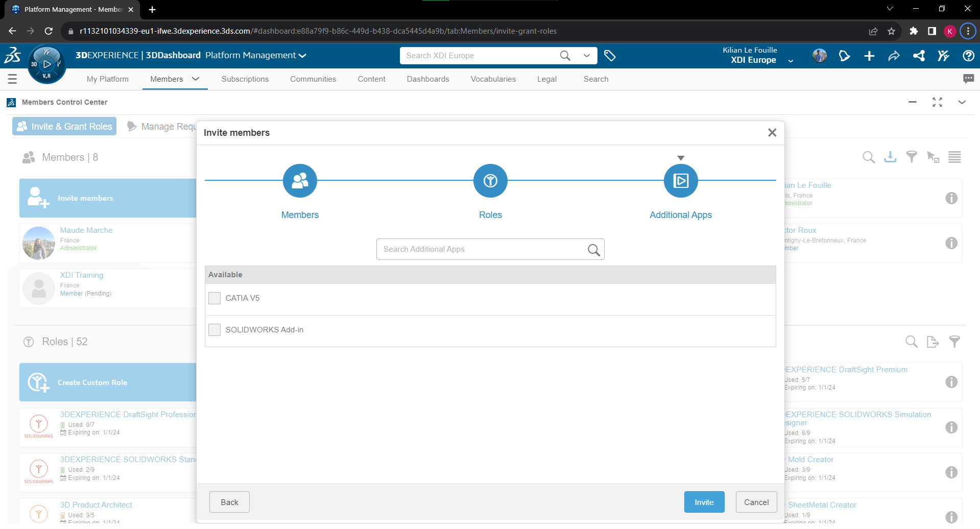The width and height of the screenshot is (980, 529).
Task: Open the Help question mark icon
Action: coord(968,56)
